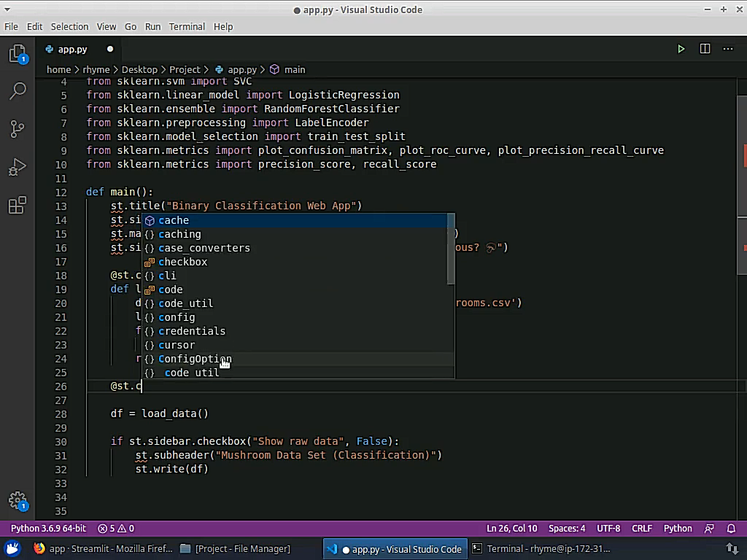Viewport: 747px width, 560px height.
Task: Open notifications bell in status bar
Action: 731,529
